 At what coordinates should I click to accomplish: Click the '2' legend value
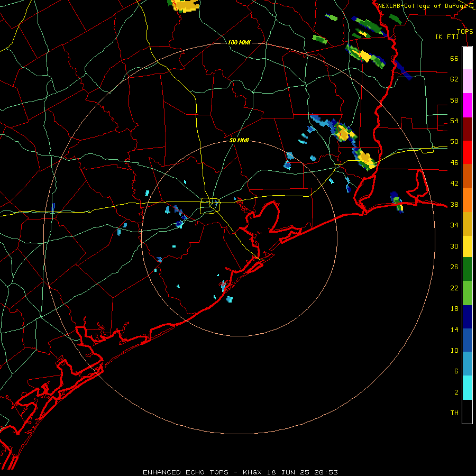coord(456,392)
